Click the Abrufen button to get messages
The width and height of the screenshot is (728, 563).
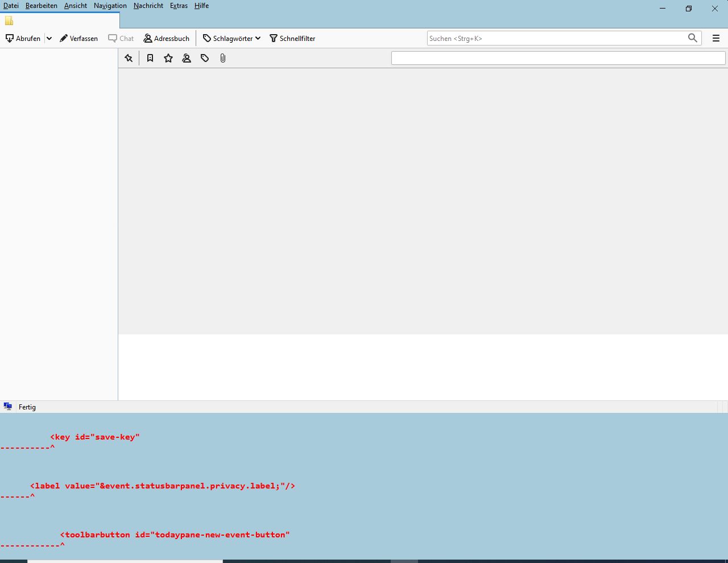[23, 38]
